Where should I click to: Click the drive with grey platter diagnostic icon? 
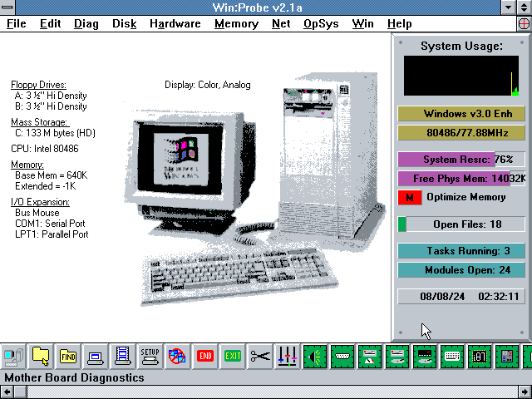tap(397, 357)
